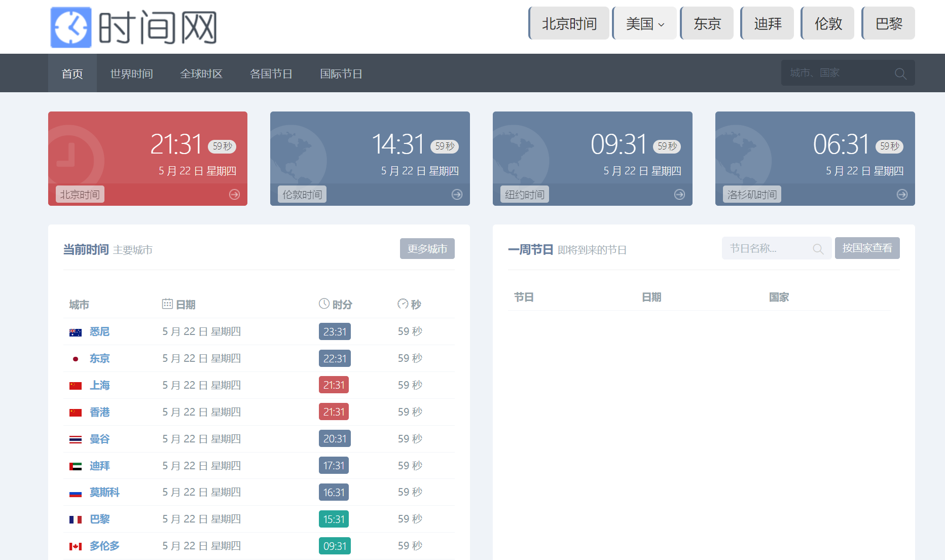This screenshot has width=945, height=560.
Task: Click the holiday search magnifier icon
Action: pyautogui.click(x=818, y=249)
